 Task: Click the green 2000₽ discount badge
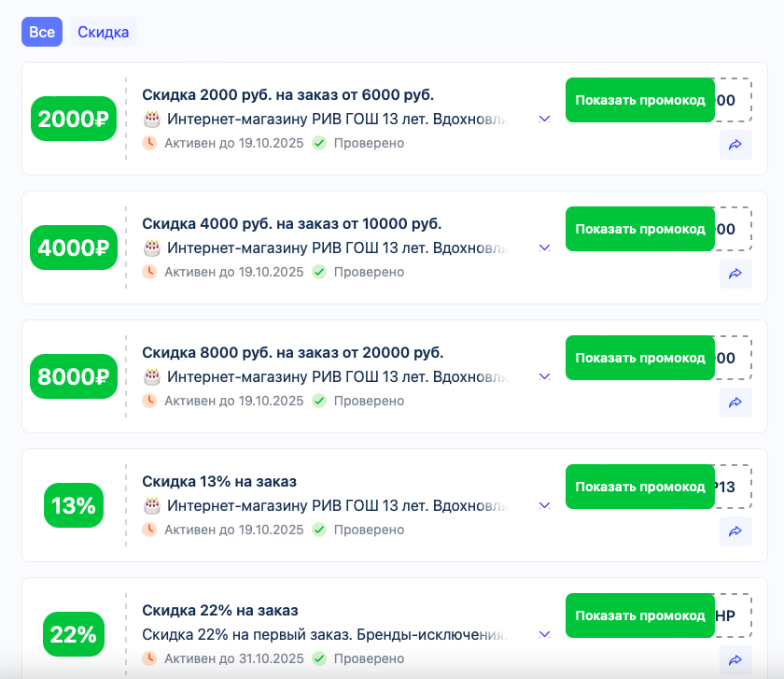pyautogui.click(x=74, y=119)
